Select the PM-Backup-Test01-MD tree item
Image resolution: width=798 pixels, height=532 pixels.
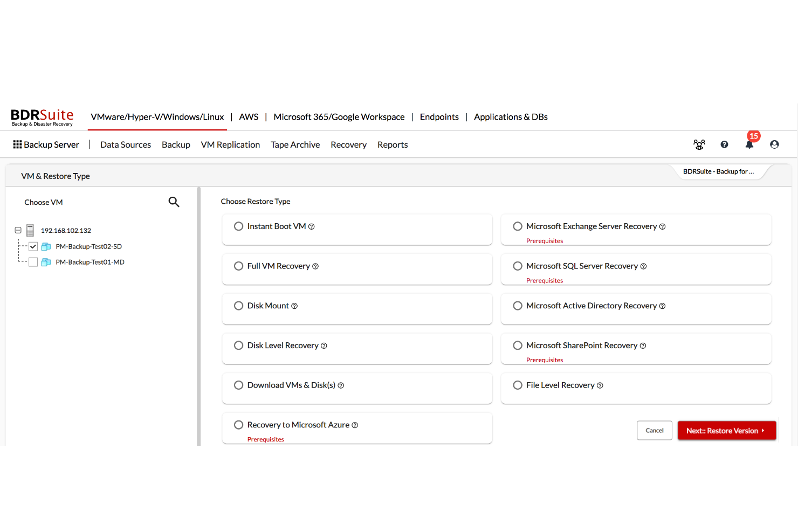pos(90,262)
